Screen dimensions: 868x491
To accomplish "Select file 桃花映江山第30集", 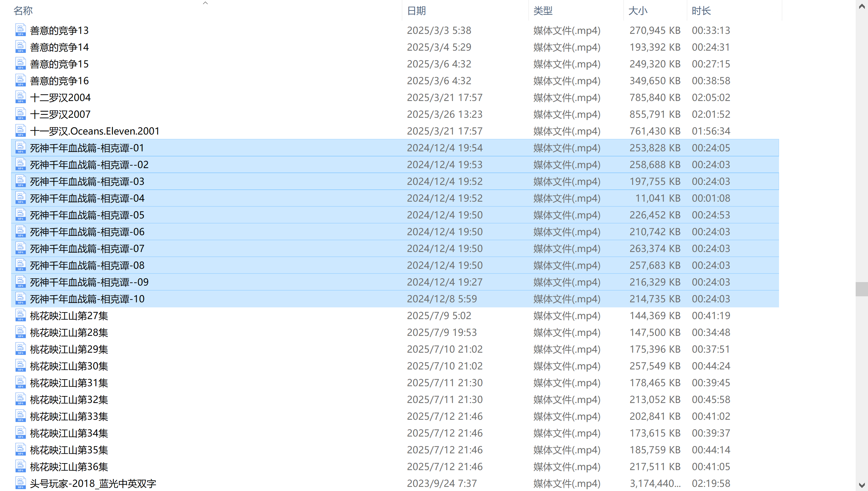I will (69, 366).
